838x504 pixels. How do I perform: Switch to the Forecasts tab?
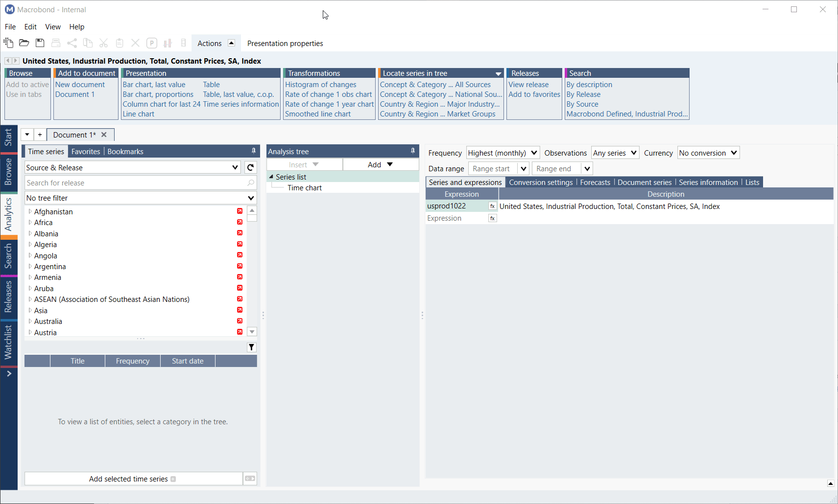[x=595, y=182]
